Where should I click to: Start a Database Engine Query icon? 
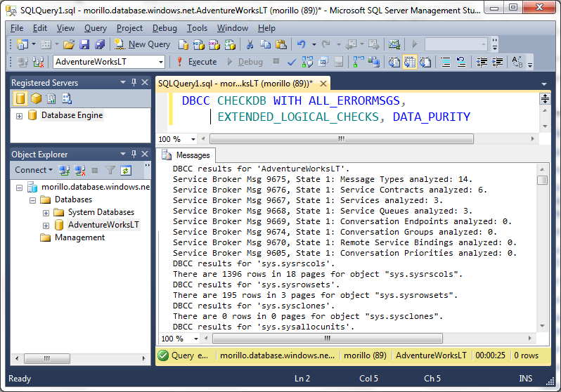click(x=183, y=44)
